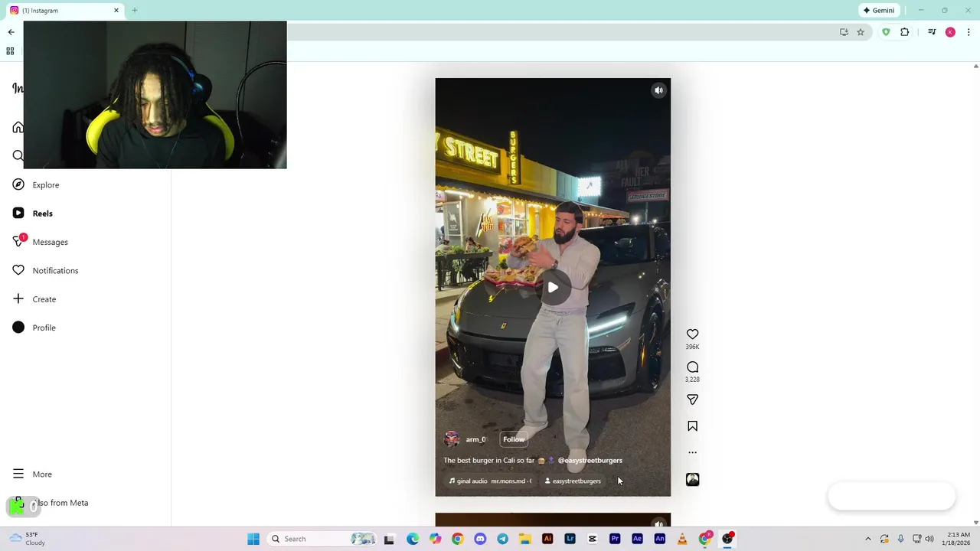Open the tagged easystreetburgers account
The height and width of the screenshot is (551, 980).
[573, 481]
